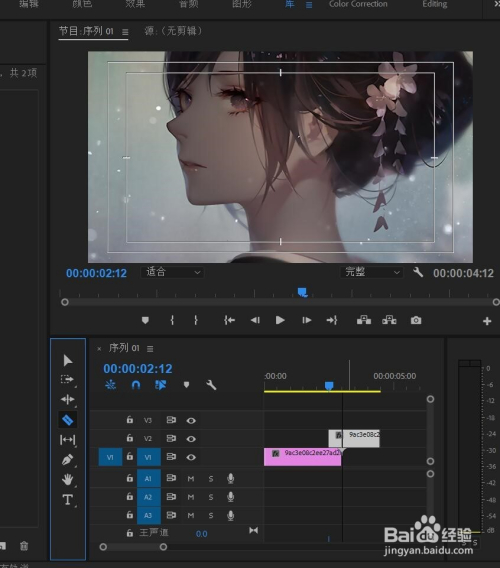This screenshot has height=568, width=500.
Task: Toggle V2 track visibility eye
Action: pyautogui.click(x=191, y=439)
